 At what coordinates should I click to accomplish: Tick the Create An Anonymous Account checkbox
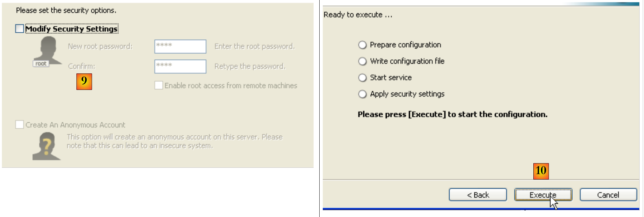click(x=20, y=125)
